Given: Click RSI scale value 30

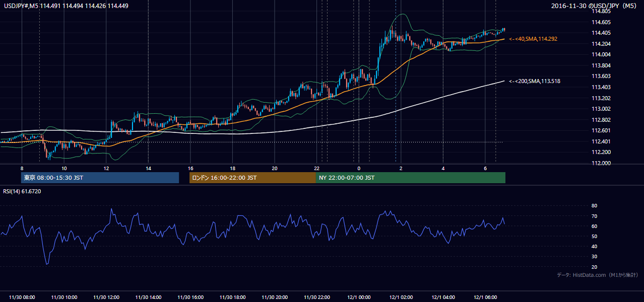Looking at the screenshot, I should click(594, 257).
